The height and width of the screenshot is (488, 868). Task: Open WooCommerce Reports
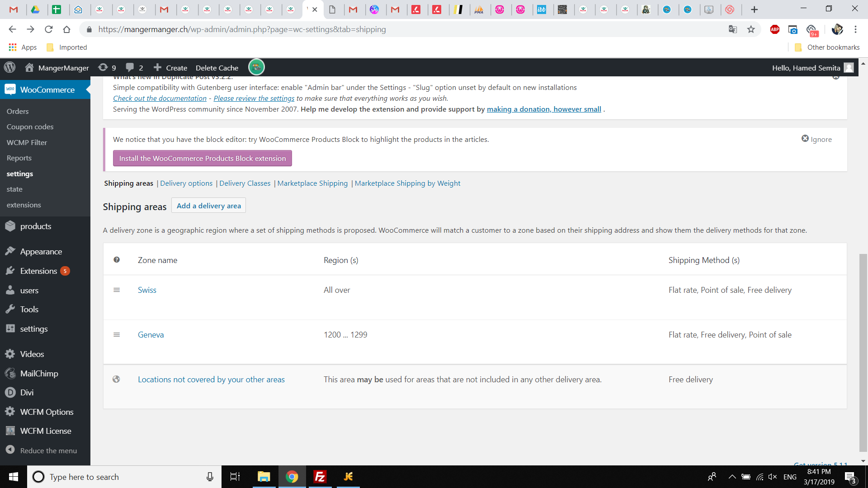point(19,158)
